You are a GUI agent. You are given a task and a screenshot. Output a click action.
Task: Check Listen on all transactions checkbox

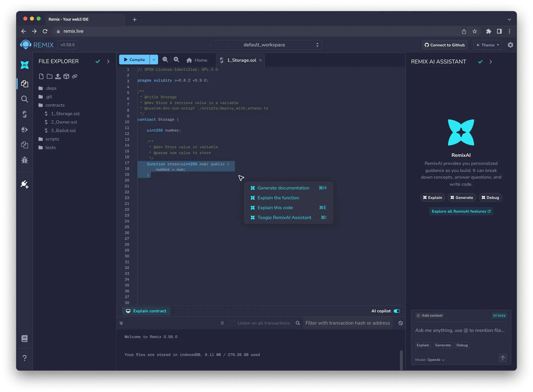click(x=232, y=323)
